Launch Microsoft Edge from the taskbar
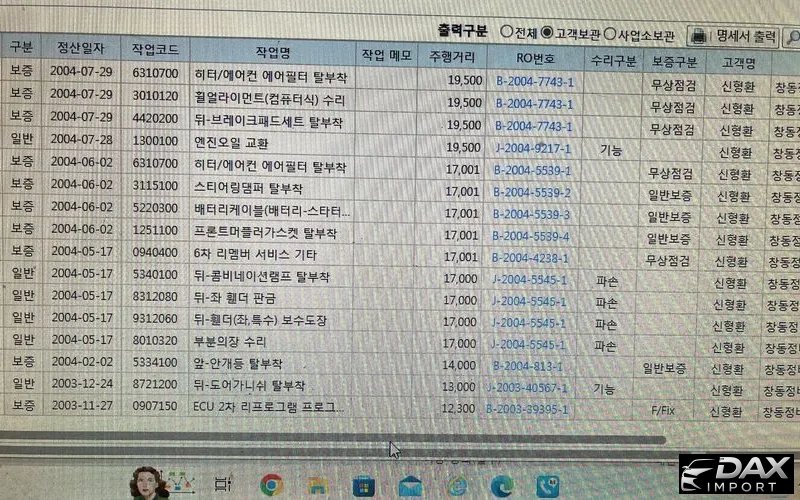The image size is (800, 500). pos(501,485)
